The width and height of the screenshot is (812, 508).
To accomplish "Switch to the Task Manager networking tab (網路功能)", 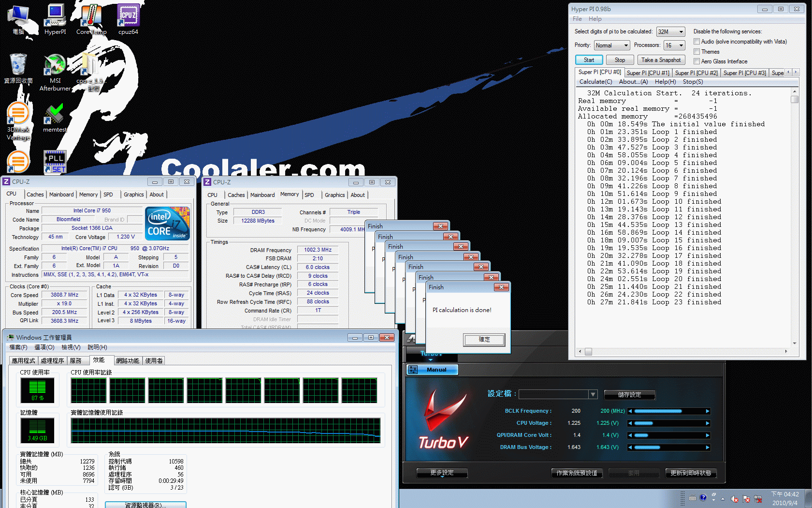I will click(128, 361).
